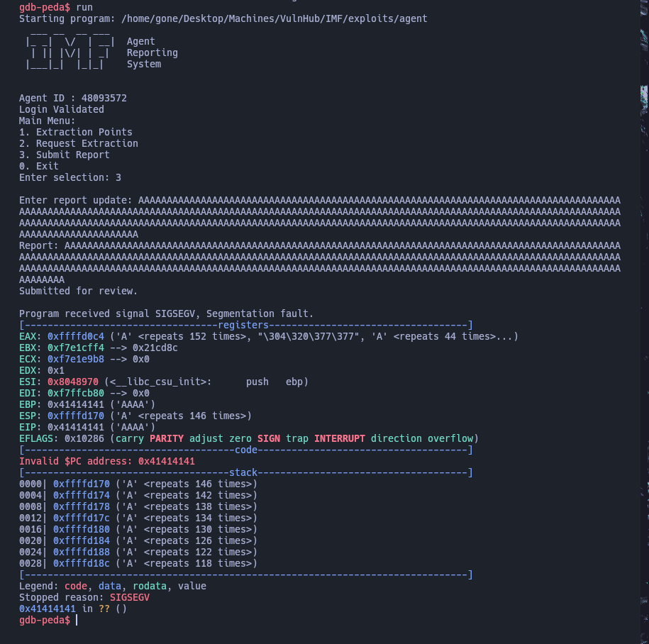Screen dimensions: 649x644
Task: Click the EFLAGS value 0x10286
Action: click(x=84, y=438)
